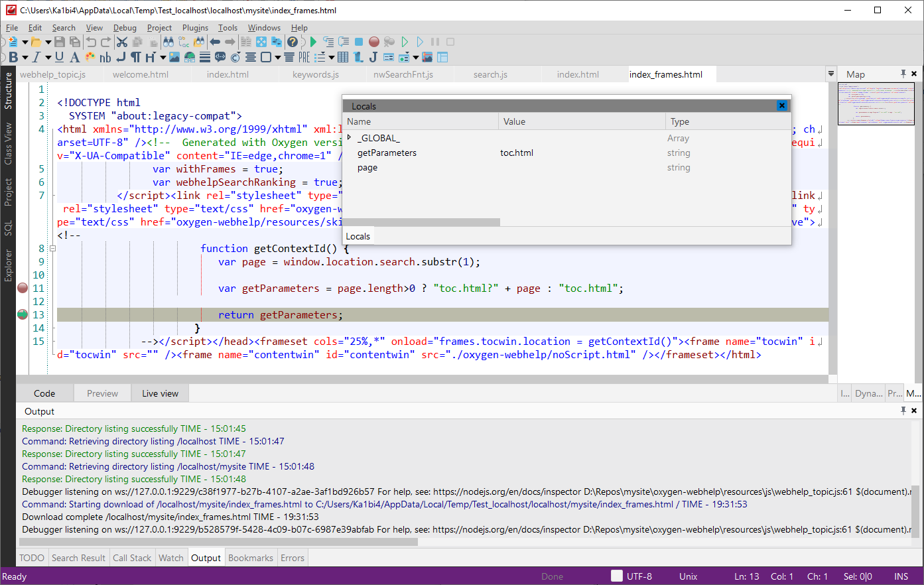The height and width of the screenshot is (585, 924).
Task: Open the Call Stack bottom tab
Action: 132,558
